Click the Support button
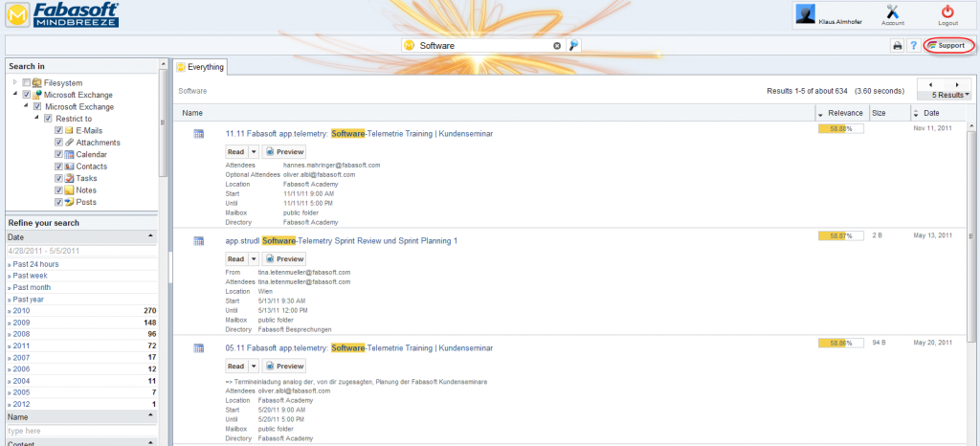Viewport: 980px width, 446px height. click(948, 46)
